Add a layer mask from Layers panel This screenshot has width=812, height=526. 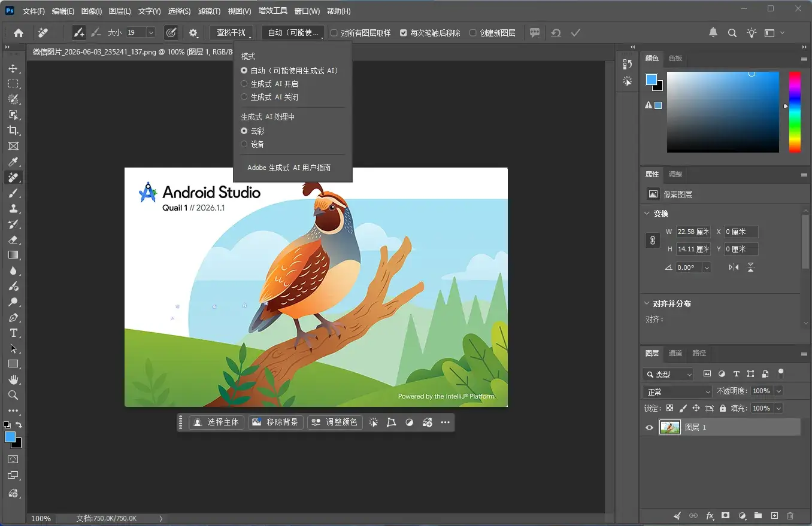click(x=725, y=515)
